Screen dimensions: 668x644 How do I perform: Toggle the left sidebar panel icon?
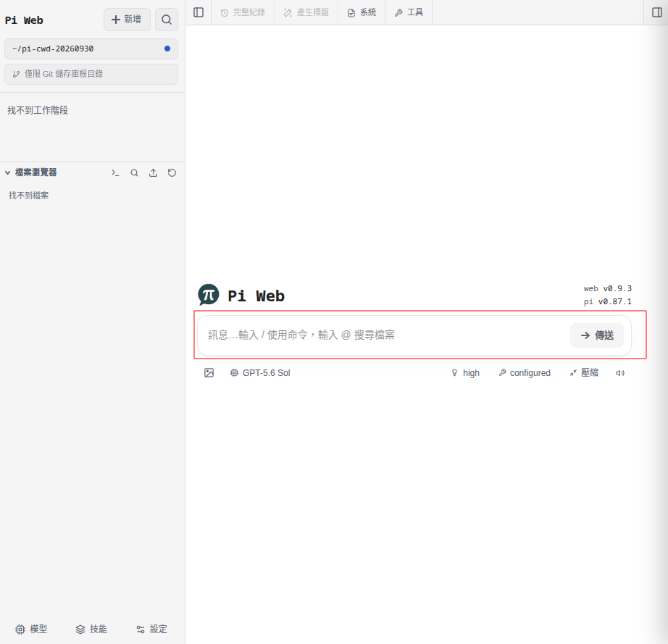199,12
